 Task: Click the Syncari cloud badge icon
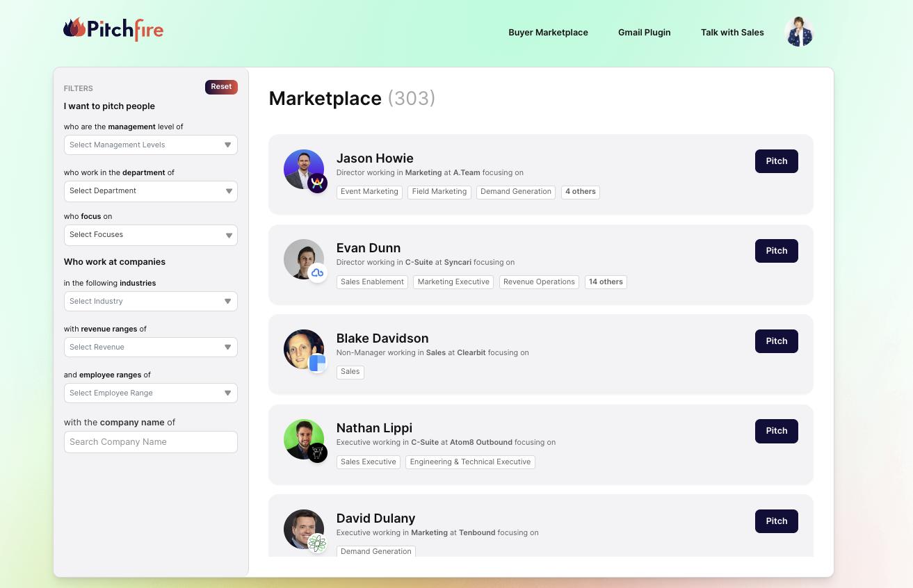click(317, 273)
